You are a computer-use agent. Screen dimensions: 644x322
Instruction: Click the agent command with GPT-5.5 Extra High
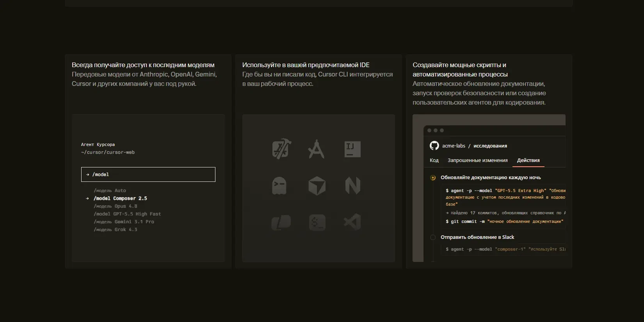coord(505,197)
